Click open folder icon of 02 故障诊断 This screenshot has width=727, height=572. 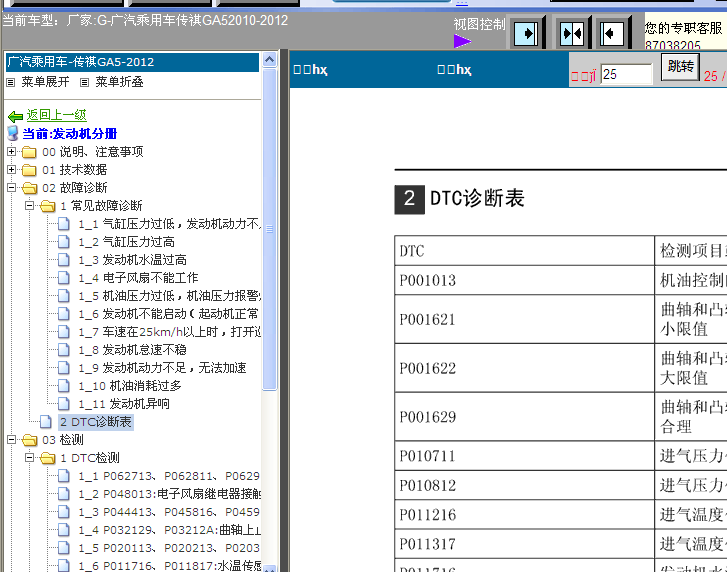[30, 188]
